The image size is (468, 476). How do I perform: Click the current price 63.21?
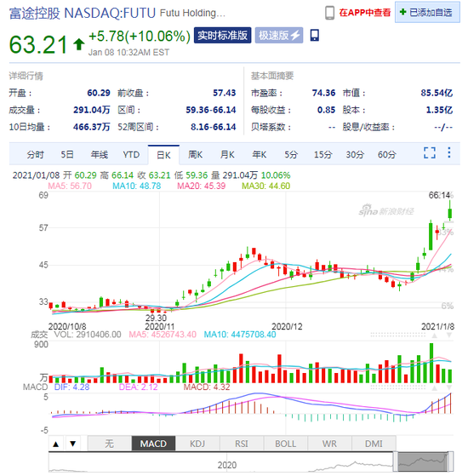tap(38, 44)
